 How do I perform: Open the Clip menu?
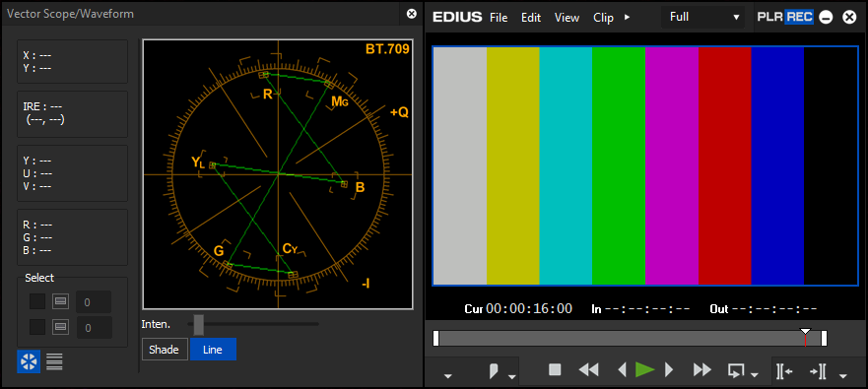[x=603, y=18]
